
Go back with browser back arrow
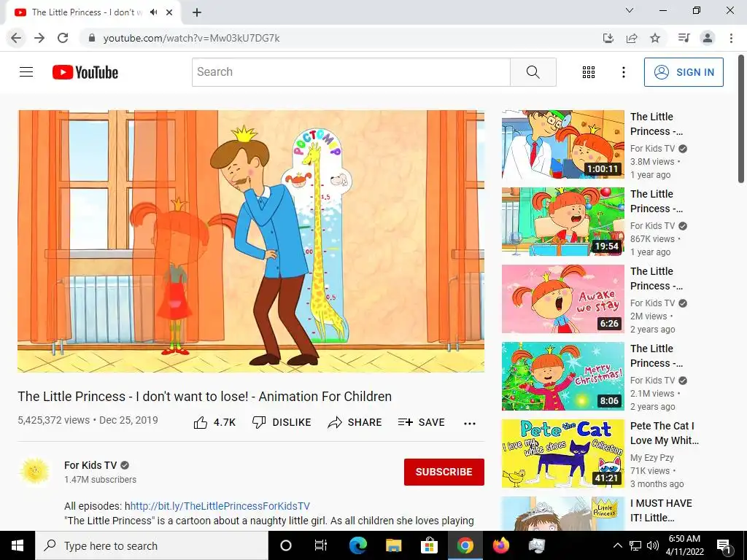coord(16,38)
